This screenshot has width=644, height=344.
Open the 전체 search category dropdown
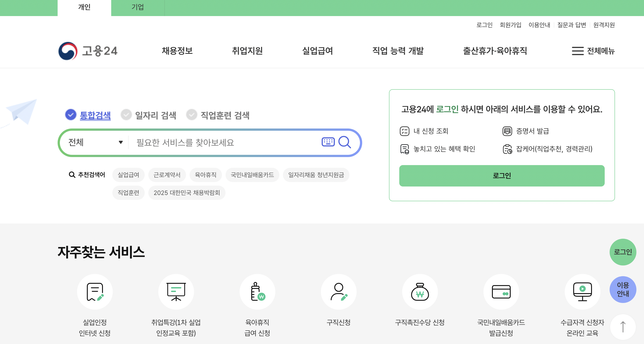pos(95,142)
